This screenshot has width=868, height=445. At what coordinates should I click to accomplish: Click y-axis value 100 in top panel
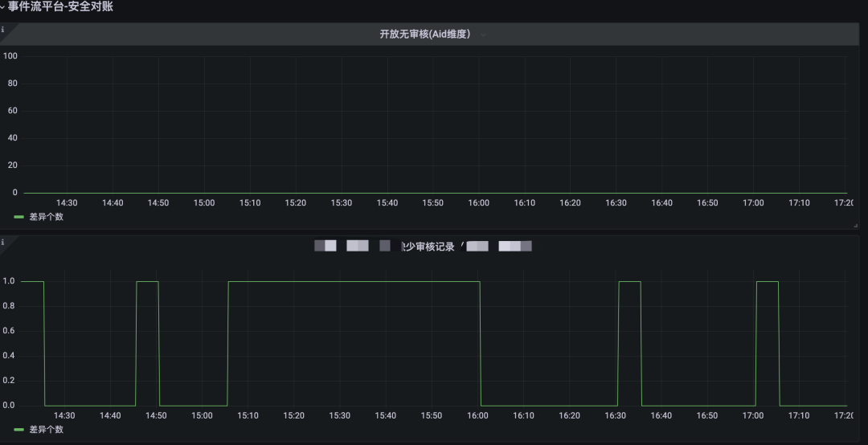pos(10,56)
